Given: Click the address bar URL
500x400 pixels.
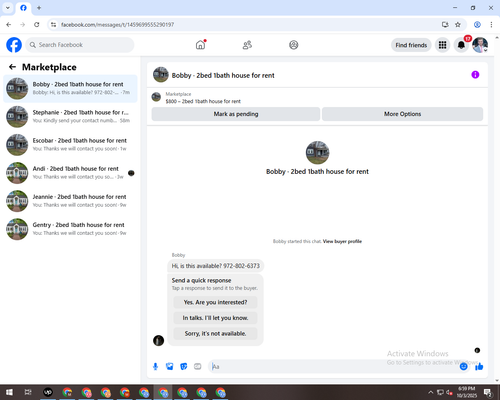Looking at the screenshot, I should 117,25.
